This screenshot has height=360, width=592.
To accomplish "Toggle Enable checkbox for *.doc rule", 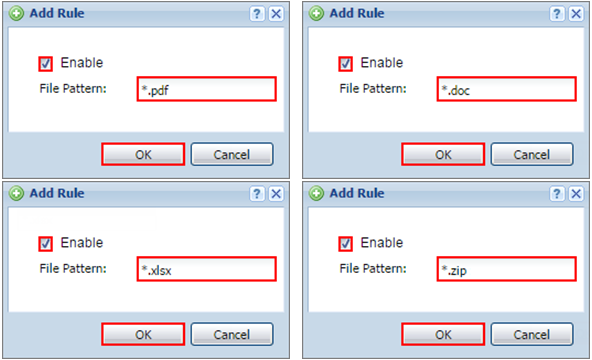I will (345, 64).
